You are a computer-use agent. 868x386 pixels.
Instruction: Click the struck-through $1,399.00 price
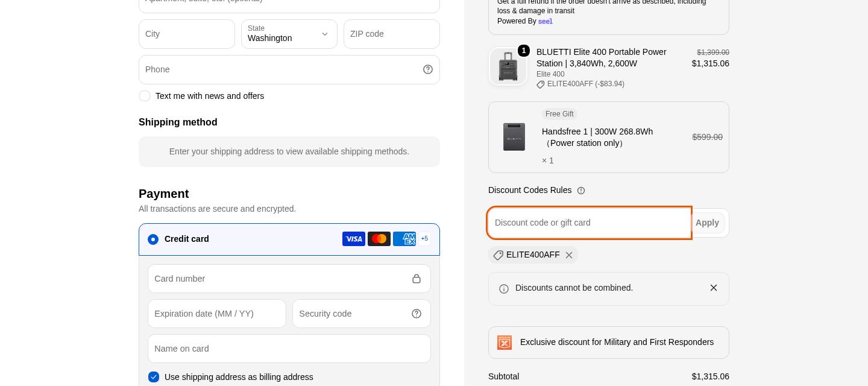tap(713, 52)
